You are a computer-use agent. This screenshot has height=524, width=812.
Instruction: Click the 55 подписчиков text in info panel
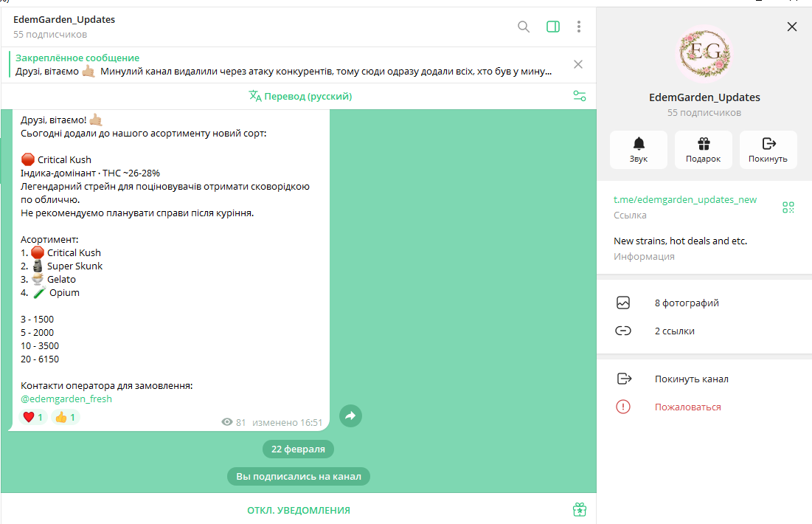coord(704,112)
